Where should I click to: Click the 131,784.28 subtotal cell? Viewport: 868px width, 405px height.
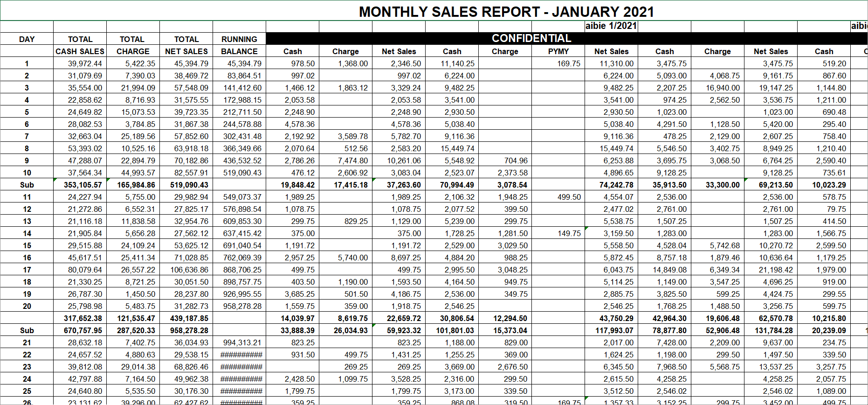[771, 330]
